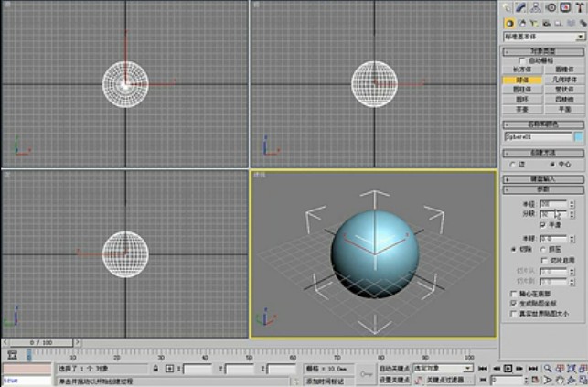
Task: Open the Display command panel tab
Action: pyautogui.click(x=565, y=7)
